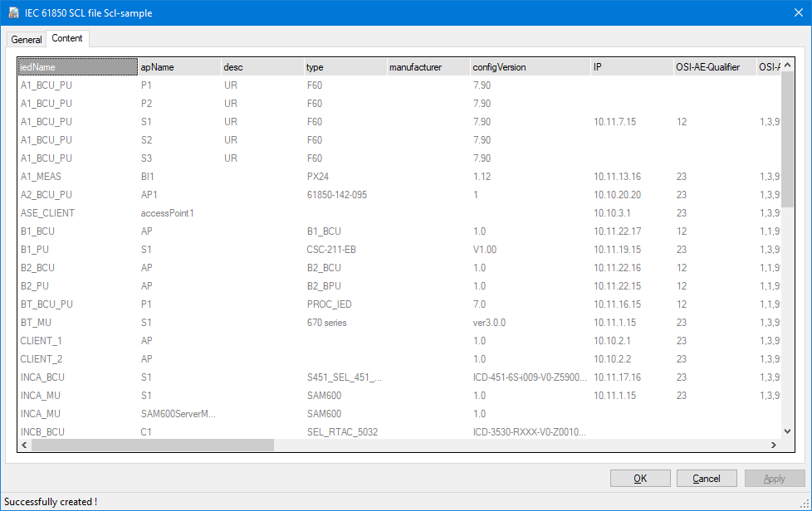The height and width of the screenshot is (511, 812).
Task: Select the CLIENT_2 row
Action: (42, 359)
